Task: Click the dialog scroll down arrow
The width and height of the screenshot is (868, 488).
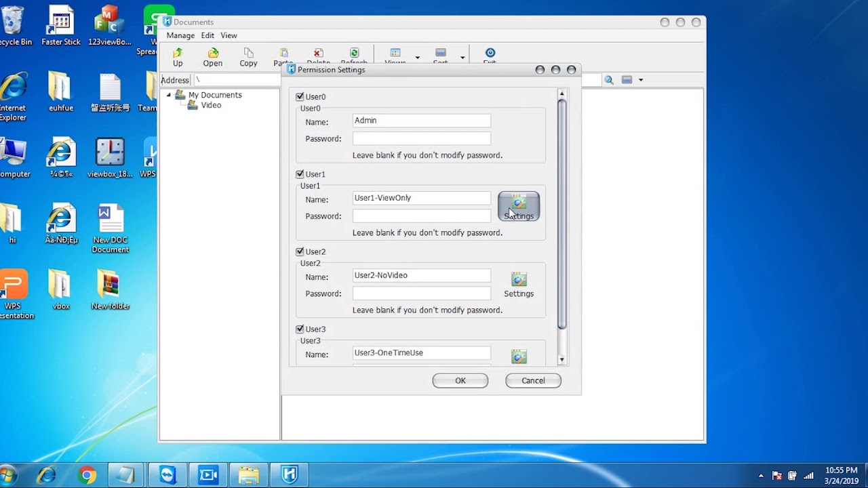Action: [561, 360]
